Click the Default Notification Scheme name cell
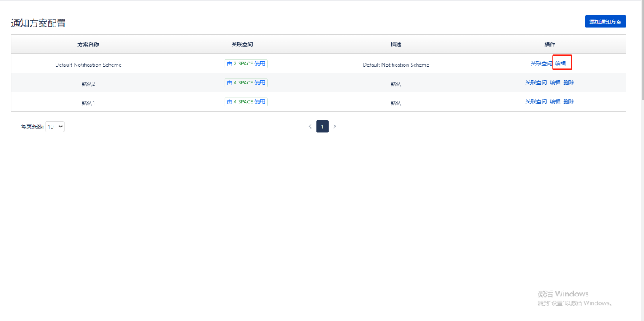Screen dimensions: 644x321 [88, 65]
